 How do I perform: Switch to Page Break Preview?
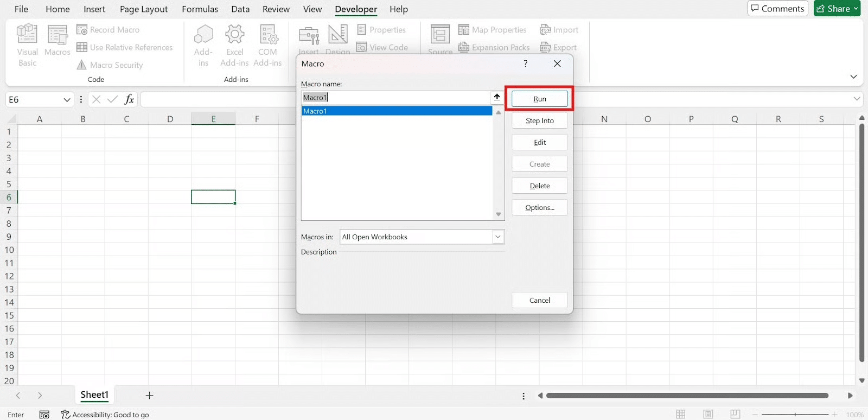(735, 415)
